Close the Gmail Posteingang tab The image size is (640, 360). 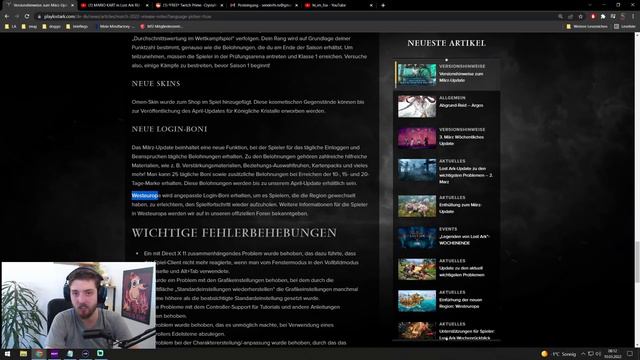coord(296,5)
